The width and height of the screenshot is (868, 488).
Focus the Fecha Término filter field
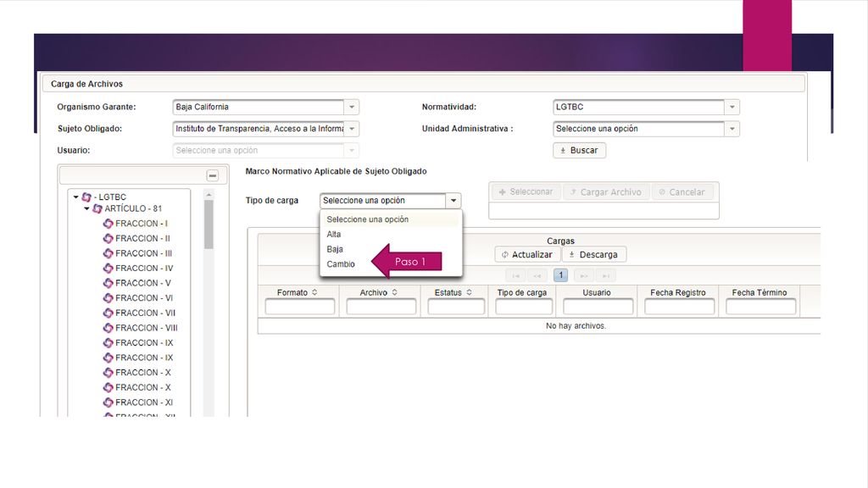click(760, 307)
